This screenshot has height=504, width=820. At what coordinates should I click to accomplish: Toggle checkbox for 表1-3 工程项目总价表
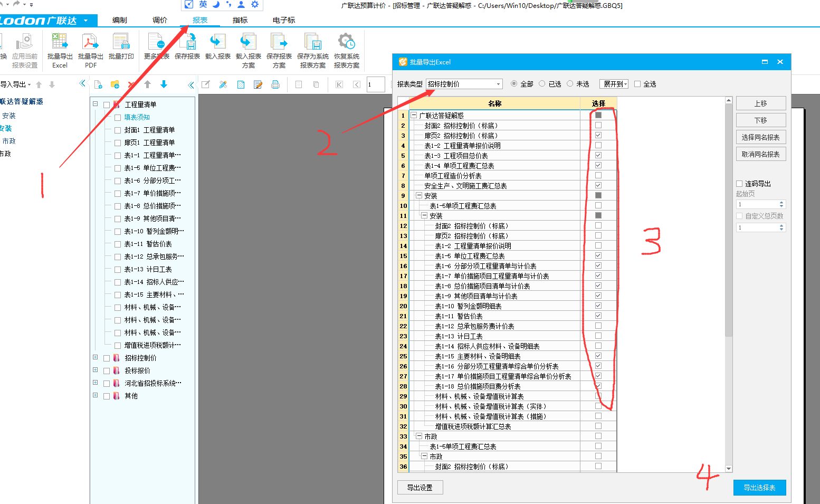[x=598, y=155]
